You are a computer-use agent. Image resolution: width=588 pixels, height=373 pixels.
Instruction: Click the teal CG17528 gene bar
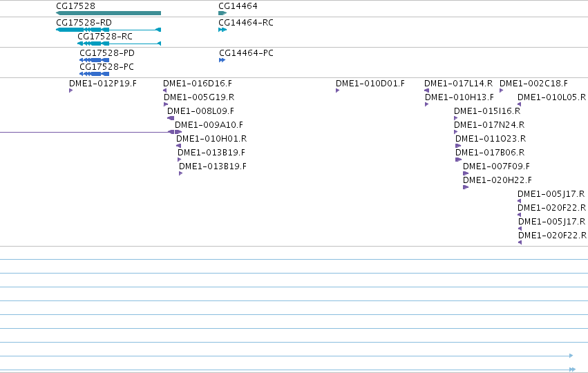pyautogui.click(x=108, y=13)
